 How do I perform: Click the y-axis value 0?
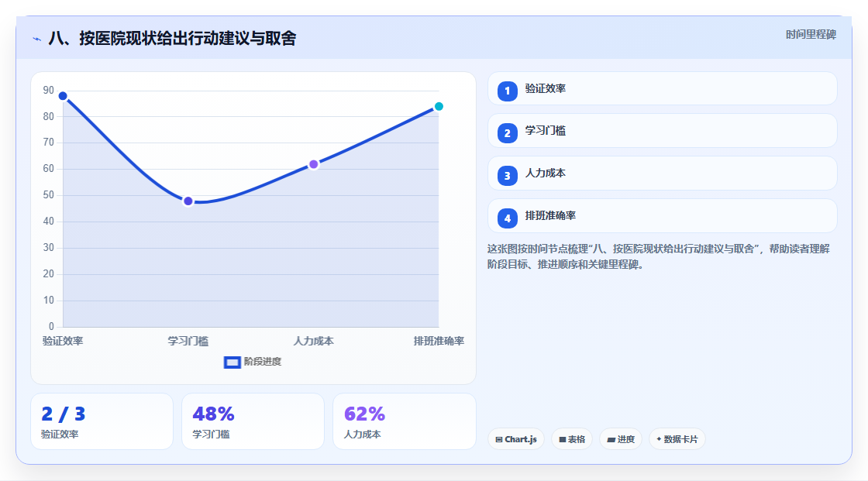51,327
